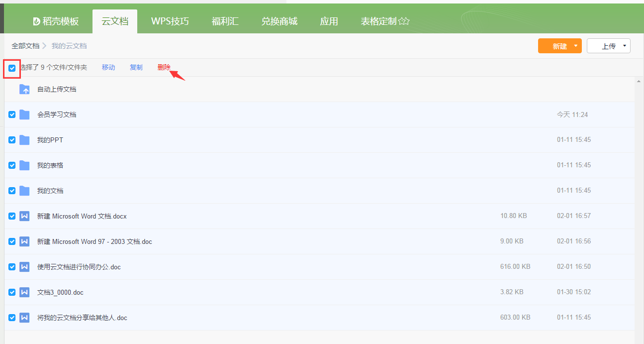
Task: Click the 我的表格 folder icon
Action: (x=24, y=165)
